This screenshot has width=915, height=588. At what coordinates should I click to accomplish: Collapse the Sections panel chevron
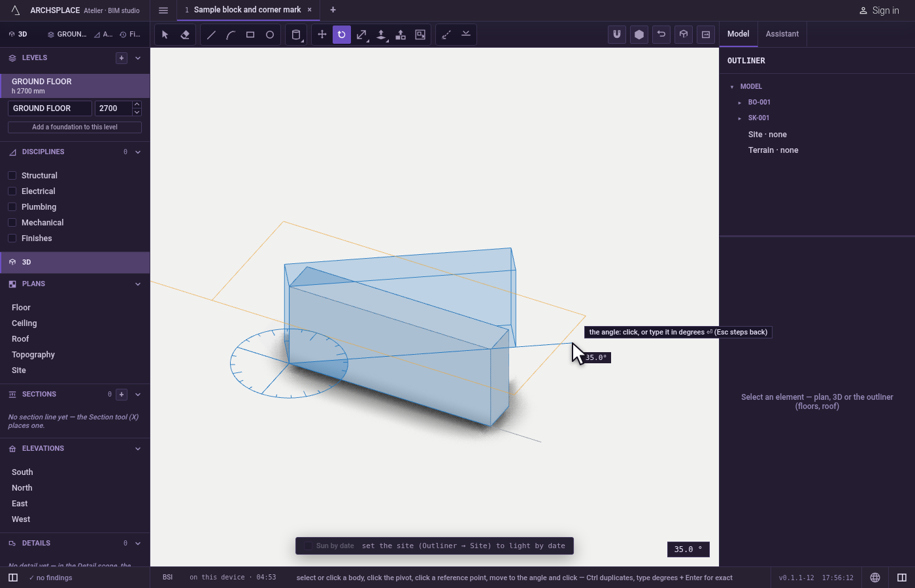click(138, 395)
